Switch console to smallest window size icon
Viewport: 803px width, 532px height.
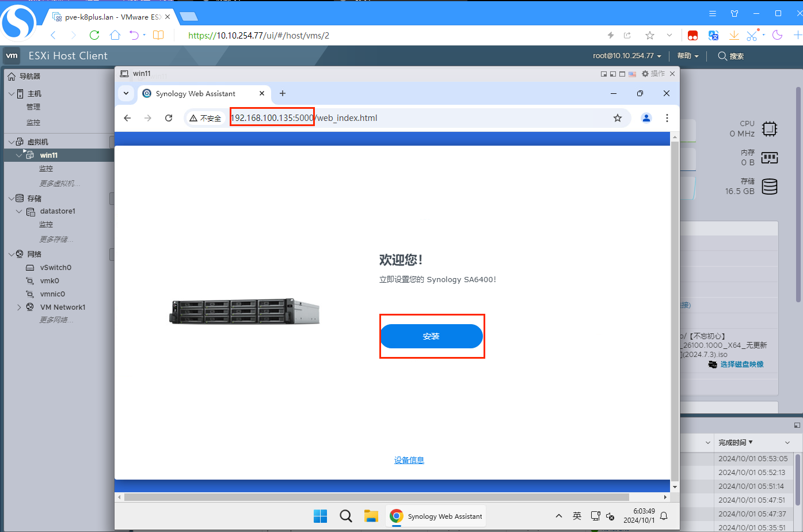pos(604,74)
